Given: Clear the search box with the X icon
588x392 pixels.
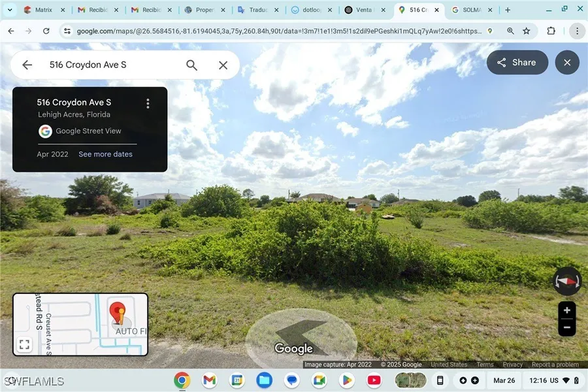Looking at the screenshot, I should 223,65.
